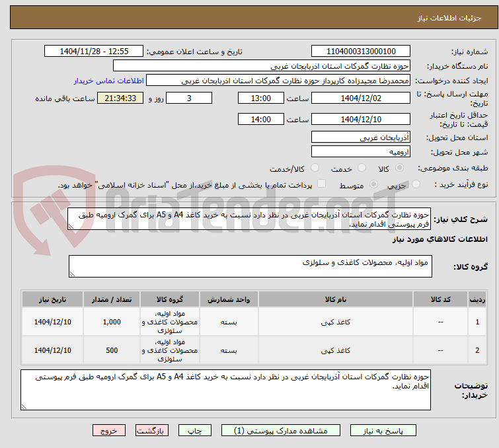Click the جزئیات اطلاعات نیاز header title
The image size is (499, 448).
(x=449, y=18)
